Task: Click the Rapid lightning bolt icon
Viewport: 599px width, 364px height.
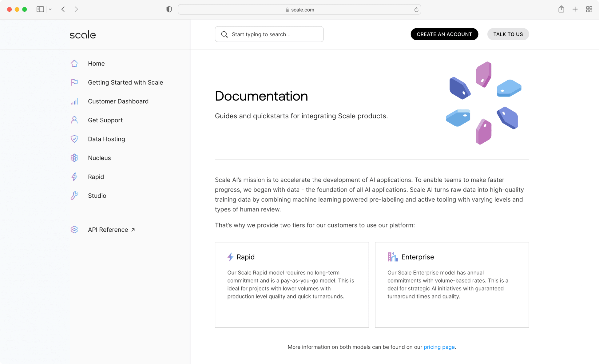Action: 74,177
